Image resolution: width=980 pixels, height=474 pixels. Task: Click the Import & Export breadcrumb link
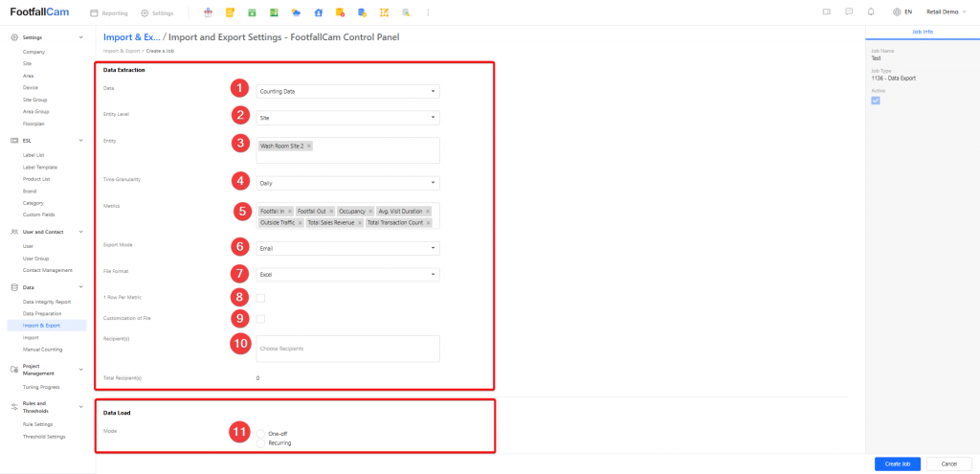click(x=122, y=51)
